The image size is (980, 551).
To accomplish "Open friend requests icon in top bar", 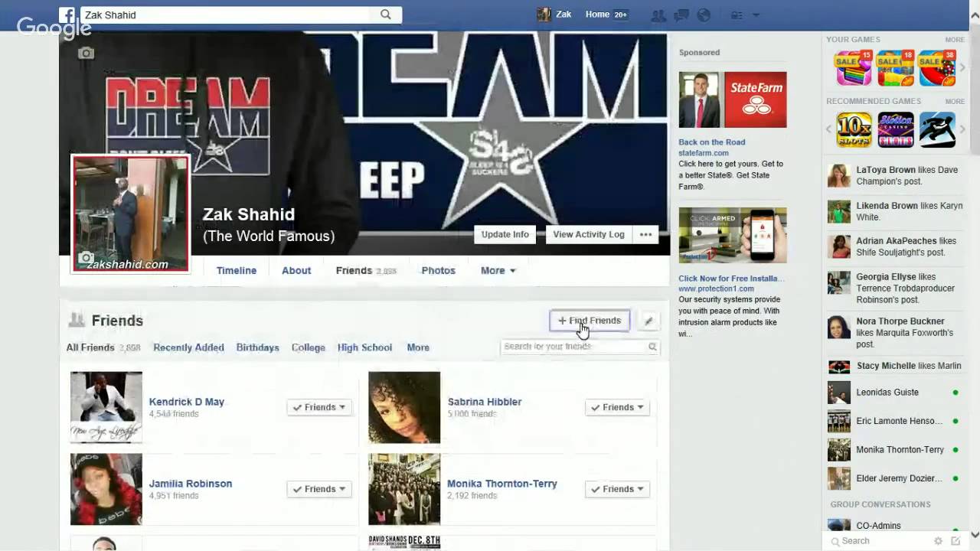I will point(658,15).
